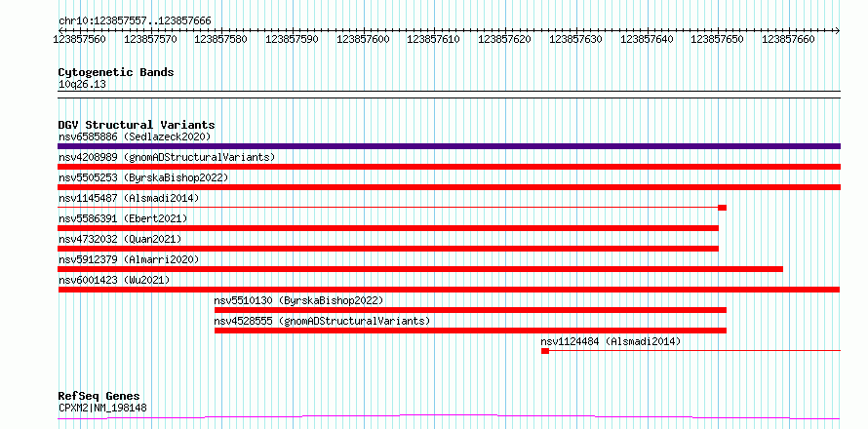The image size is (868, 429).
Task: Click ruler position 123857620
Action: click(504, 39)
